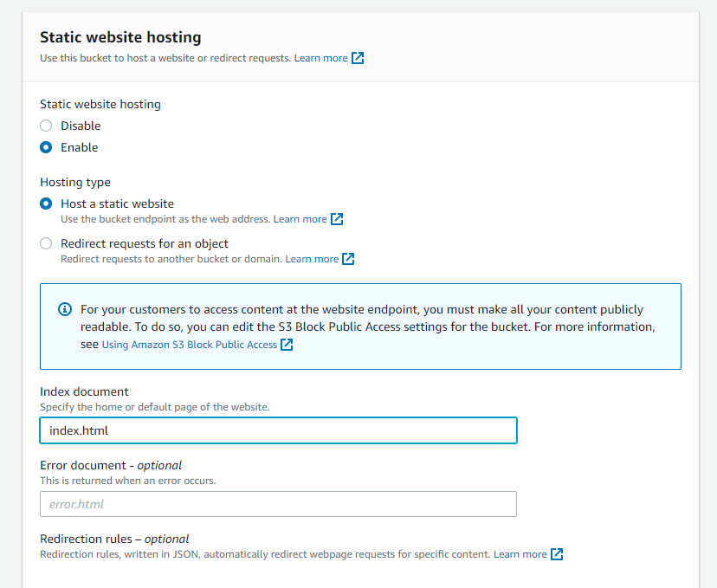The width and height of the screenshot is (717, 588).
Task: Click the Redirection rules – optional label
Action: coord(114,539)
